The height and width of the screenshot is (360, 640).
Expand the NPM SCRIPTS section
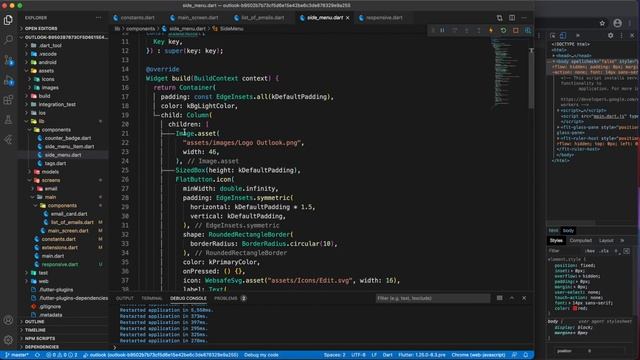[x=40, y=338]
